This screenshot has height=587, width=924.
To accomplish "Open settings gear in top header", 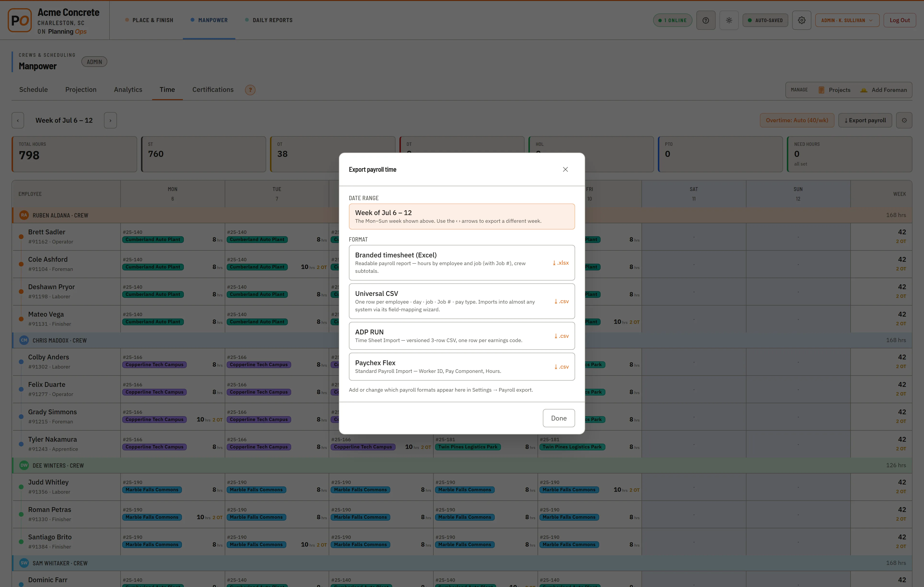I will tap(802, 20).
